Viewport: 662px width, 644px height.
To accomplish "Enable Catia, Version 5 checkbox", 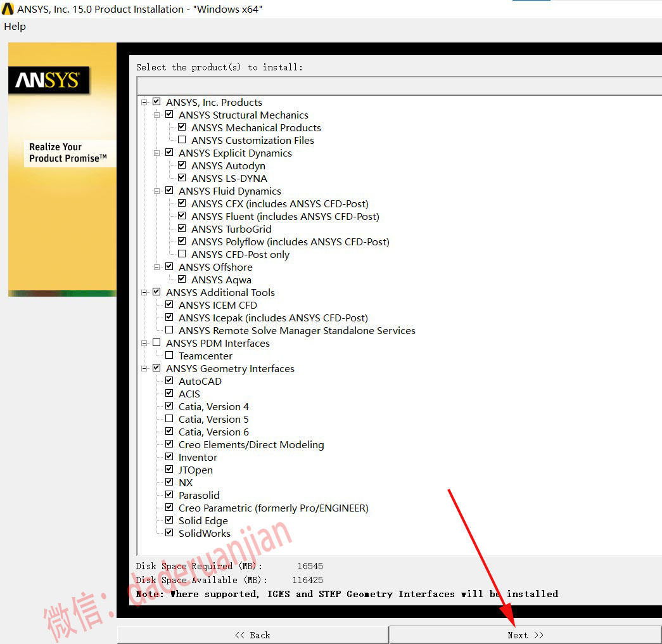I will (x=169, y=419).
